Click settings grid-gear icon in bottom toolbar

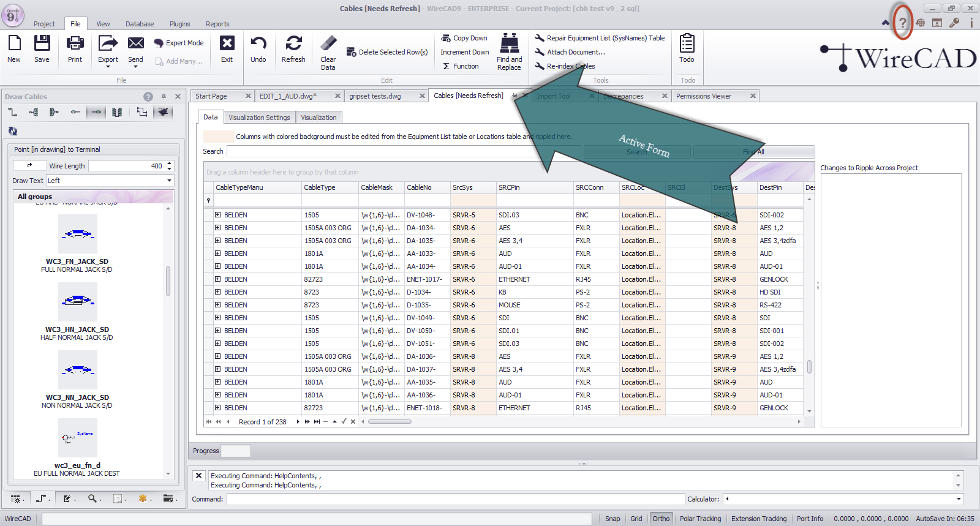click(x=15, y=499)
